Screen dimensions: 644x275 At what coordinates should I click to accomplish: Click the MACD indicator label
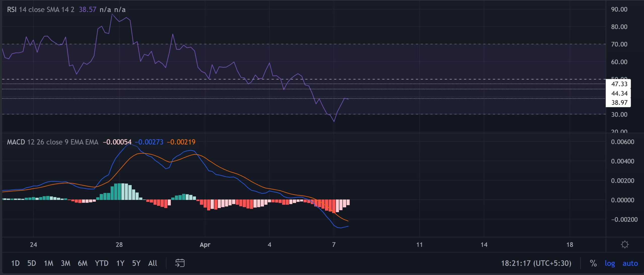(17, 142)
